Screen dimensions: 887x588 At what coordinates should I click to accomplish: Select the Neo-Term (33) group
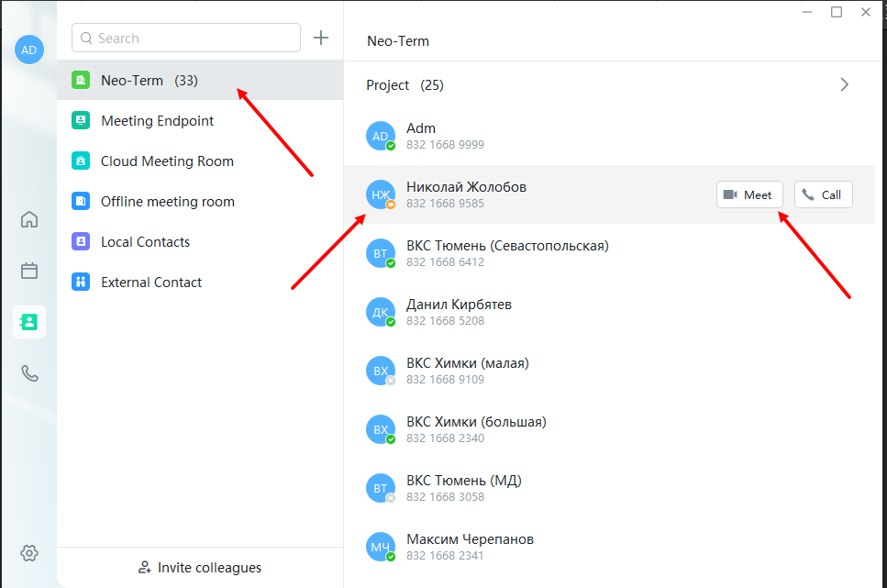pos(200,81)
